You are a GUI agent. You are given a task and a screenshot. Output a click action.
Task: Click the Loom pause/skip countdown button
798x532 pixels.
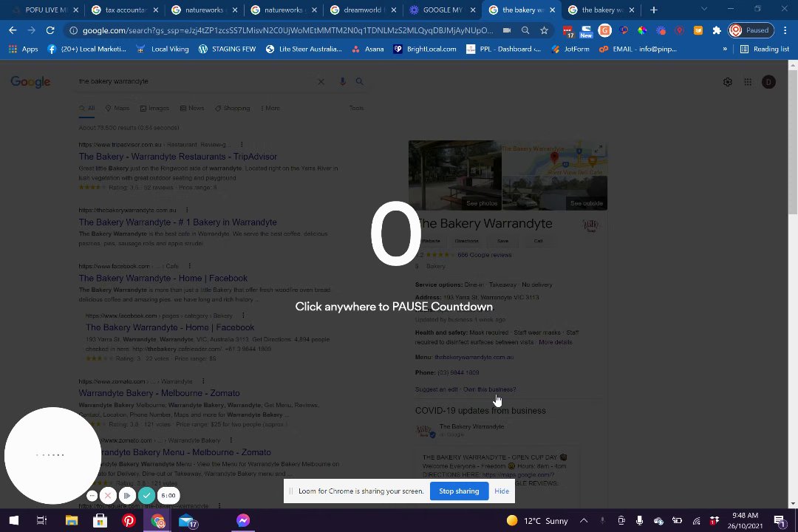[x=127, y=495]
